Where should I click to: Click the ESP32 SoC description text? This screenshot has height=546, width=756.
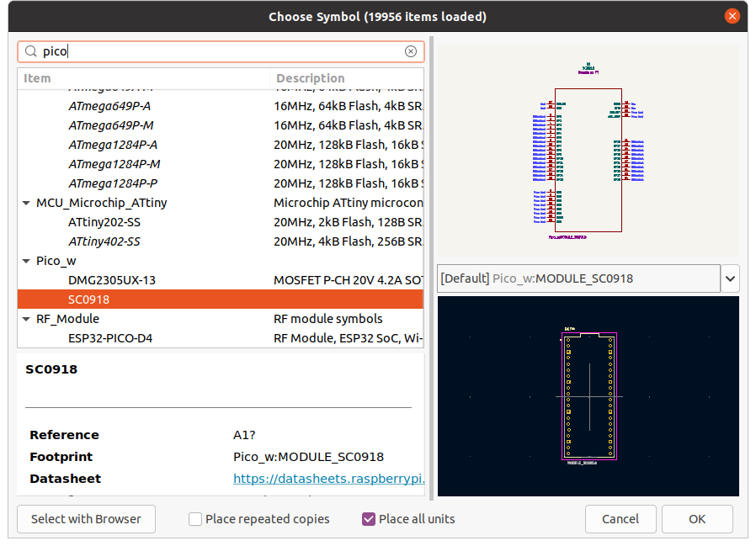click(349, 338)
